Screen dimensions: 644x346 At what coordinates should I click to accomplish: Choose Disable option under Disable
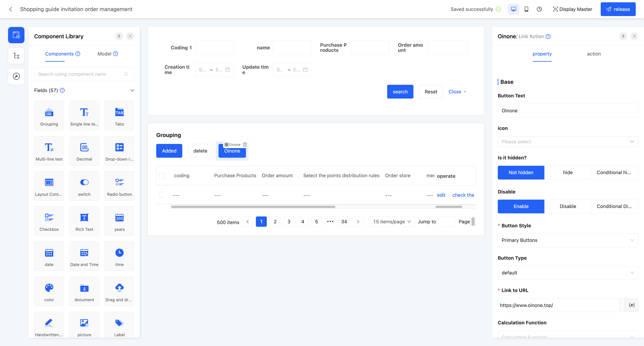(568, 206)
